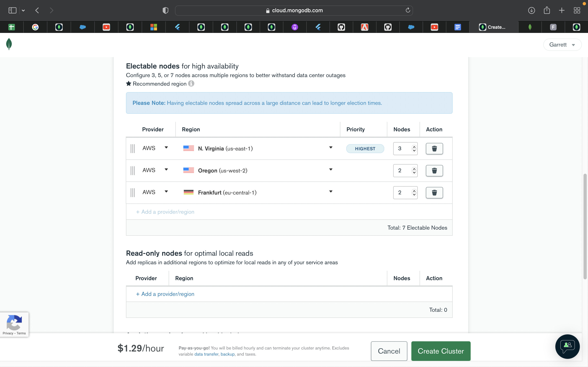This screenshot has height=367, width=588.
Task: Click trash icon for Oregon region
Action: [434, 170]
